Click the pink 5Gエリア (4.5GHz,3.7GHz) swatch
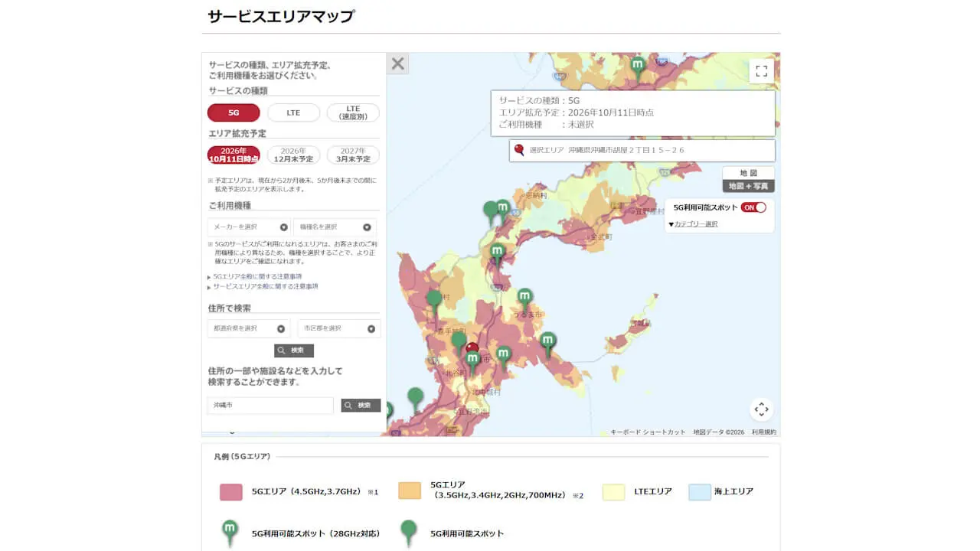This screenshot has width=980, height=551. point(231,491)
